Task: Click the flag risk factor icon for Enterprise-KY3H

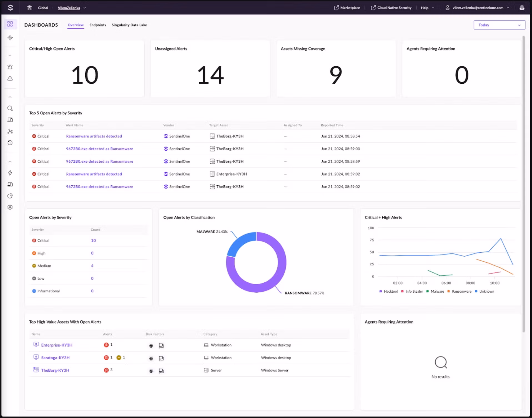Action: (161, 346)
